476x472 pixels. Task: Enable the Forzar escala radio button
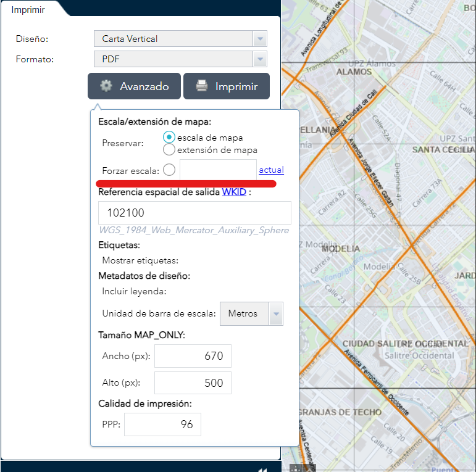pos(169,170)
